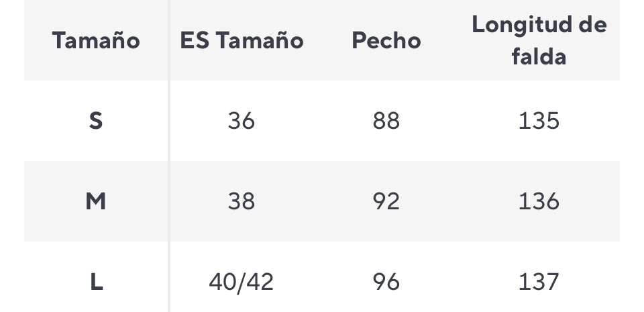Click ES size value 38
The width and height of the screenshot is (644, 312).
(241, 201)
